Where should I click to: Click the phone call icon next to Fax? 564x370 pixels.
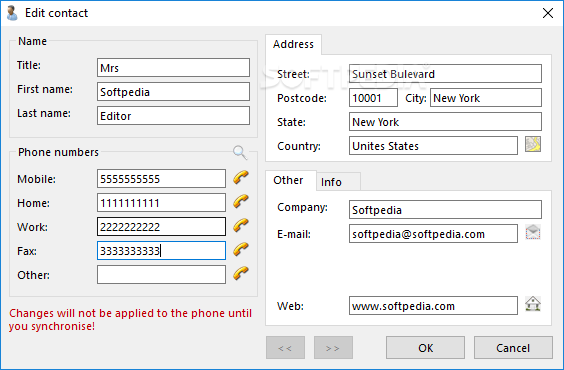pyautogui.click(x=241, y=250)
